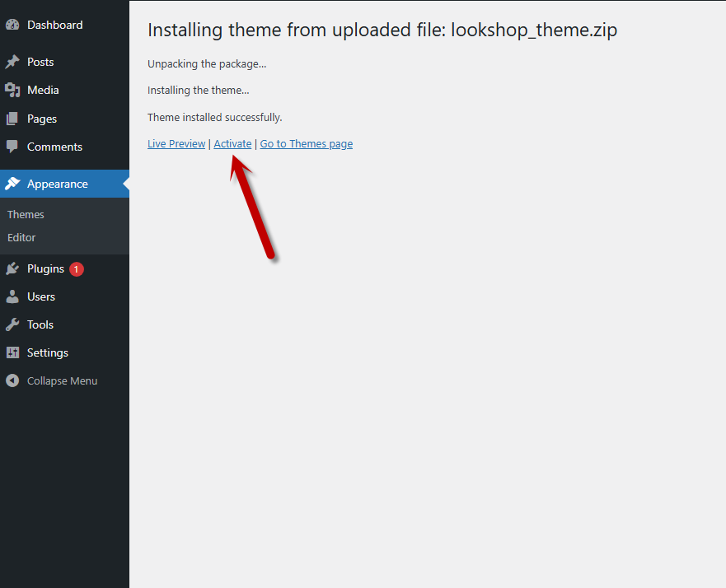Click the Dashboard gauge icon

click(12, 25)
